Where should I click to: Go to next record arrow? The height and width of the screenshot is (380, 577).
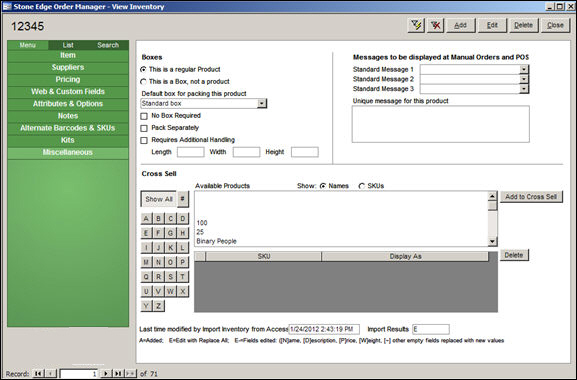pos(106,373)
